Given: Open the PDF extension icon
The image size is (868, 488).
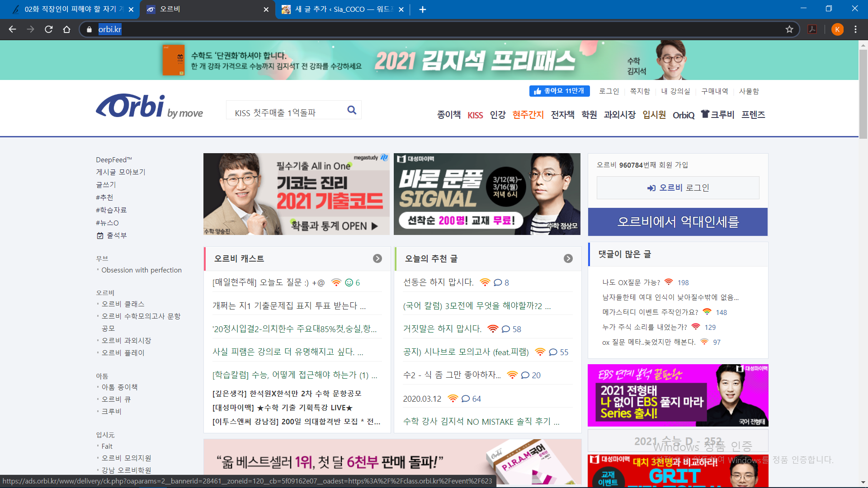Looking at the screenshot, I should pos(812,29).
